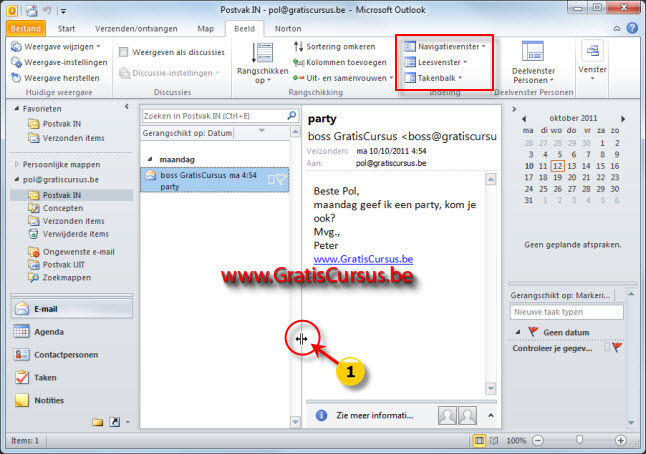This screenshot has height=454, width=646.
Task: Click the zoom slider handle
Action: pyautogui.click(x=579, y=440)
